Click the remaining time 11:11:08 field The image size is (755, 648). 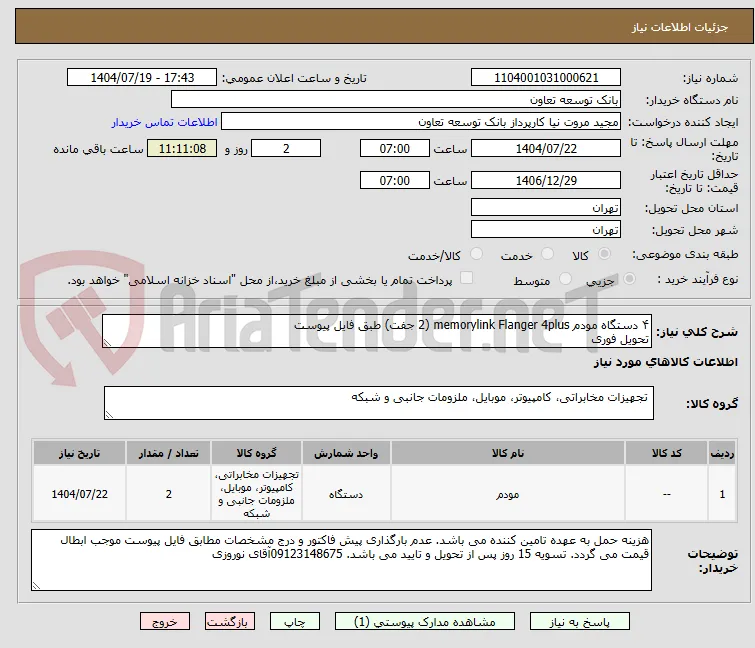tap(182, 148)
